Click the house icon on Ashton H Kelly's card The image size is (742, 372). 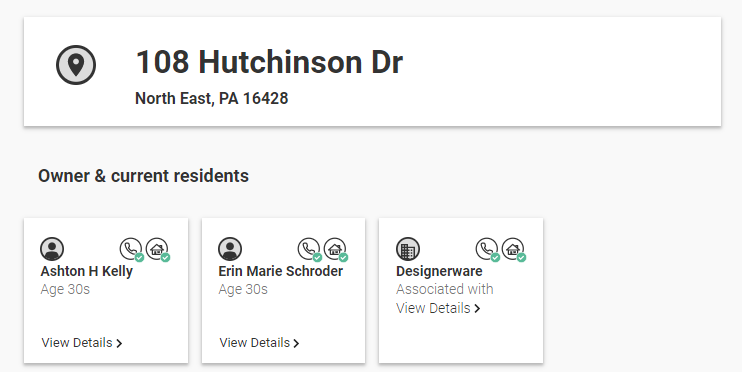point(158,249)
